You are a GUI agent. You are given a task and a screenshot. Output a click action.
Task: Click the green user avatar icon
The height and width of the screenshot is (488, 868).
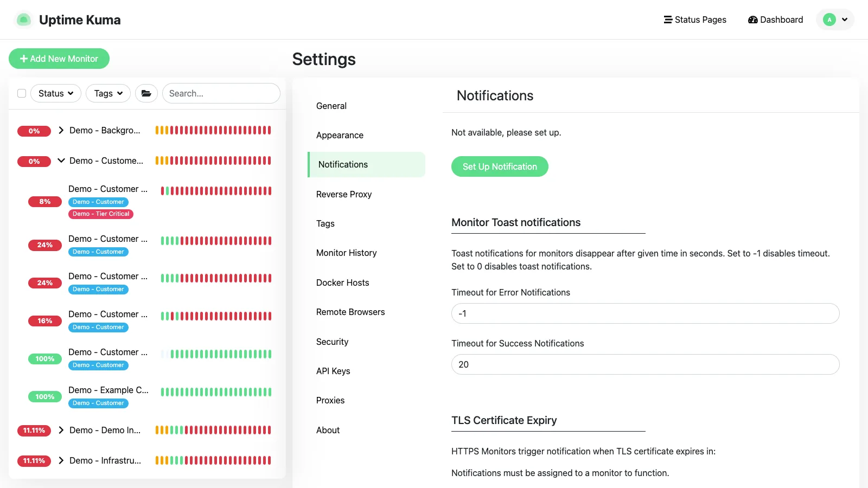click(829, 20)
